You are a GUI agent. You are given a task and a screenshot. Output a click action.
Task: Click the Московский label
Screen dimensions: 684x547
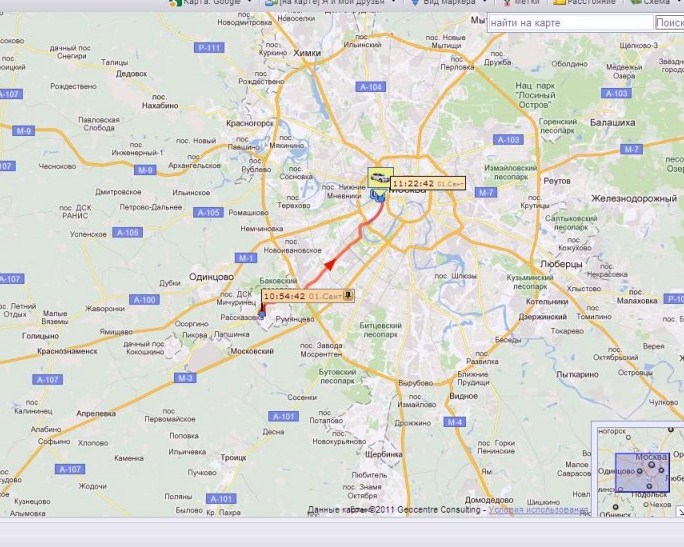(x=252, y=351)
